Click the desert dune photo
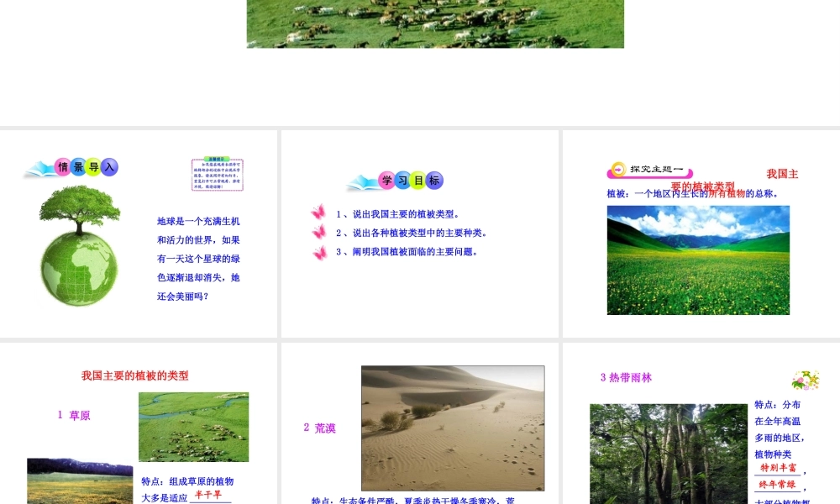This screenshot has height=504, width=840. pos(453,428)
